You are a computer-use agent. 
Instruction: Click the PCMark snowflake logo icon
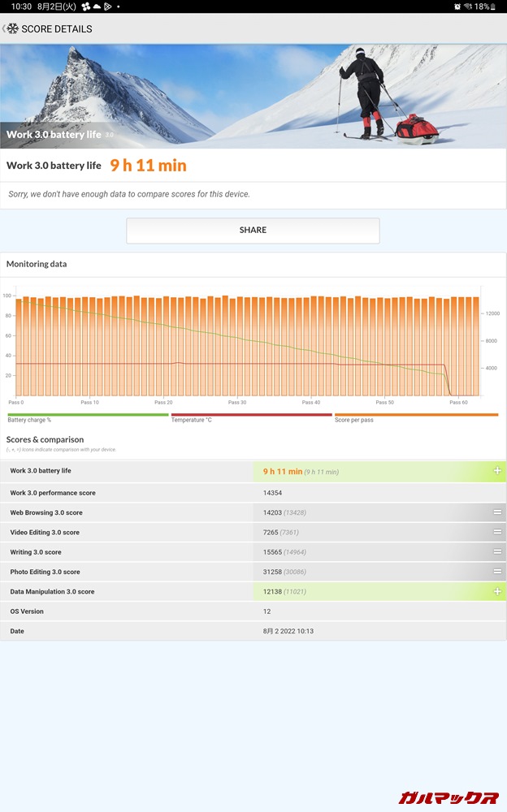coord(13,28)
